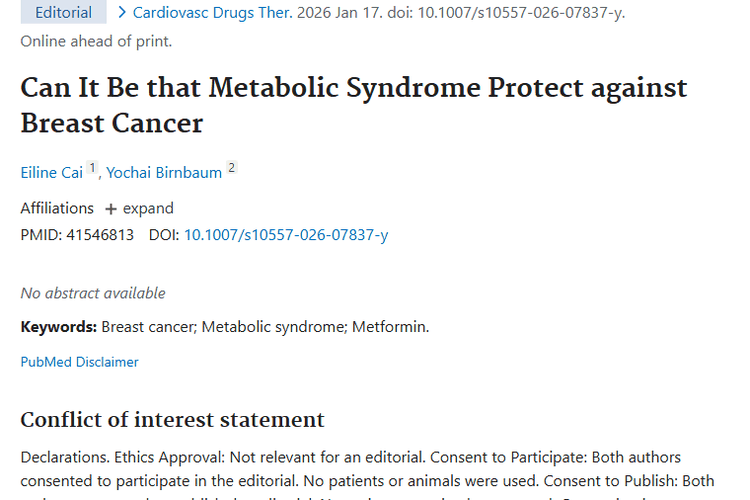Screen dimensions: 750x500
Task: Open author Yochai Birnbaum's link
Action: [x=164, y=172]
